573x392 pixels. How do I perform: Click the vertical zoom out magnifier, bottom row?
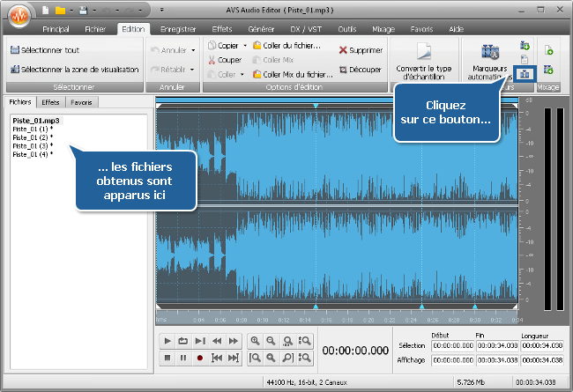click(x=304, y=358)
